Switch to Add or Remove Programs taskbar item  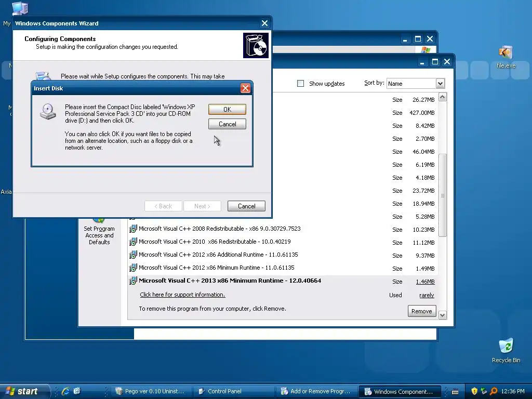(316, 391)
